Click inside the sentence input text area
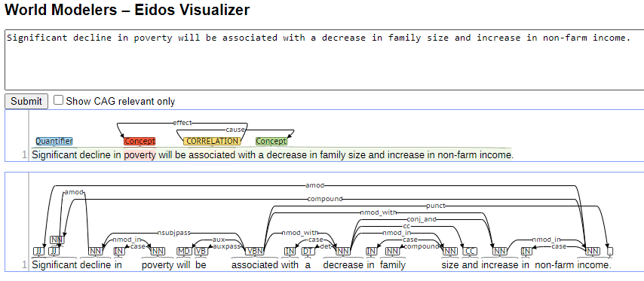The image size is (644, 281). [324, 60]
